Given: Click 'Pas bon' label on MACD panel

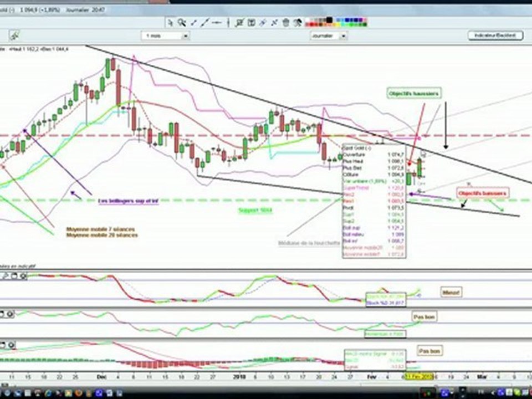Looking at the screenshot, I should (429, 351).
